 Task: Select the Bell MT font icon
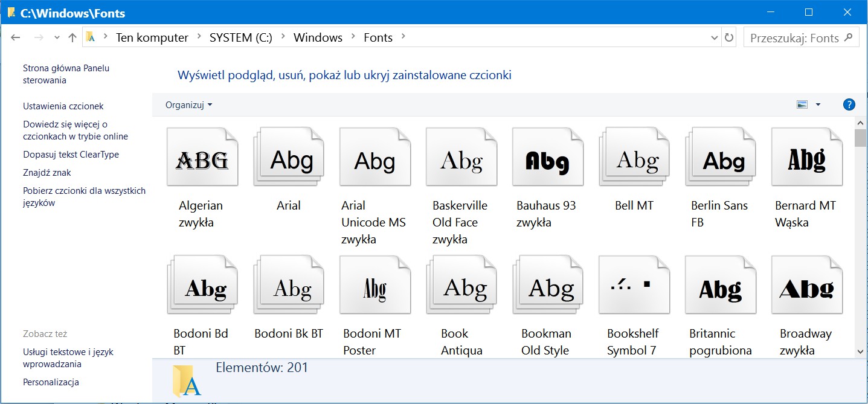634,156
